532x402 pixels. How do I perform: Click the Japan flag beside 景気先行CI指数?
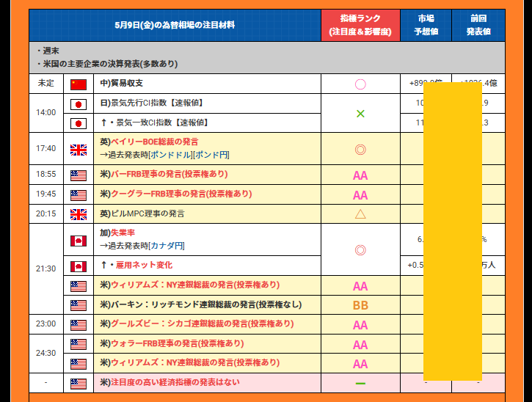pos(79,104)
